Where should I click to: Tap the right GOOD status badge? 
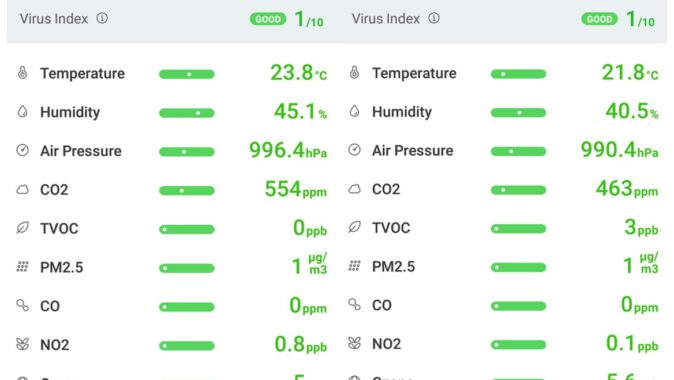coord(599,19)
